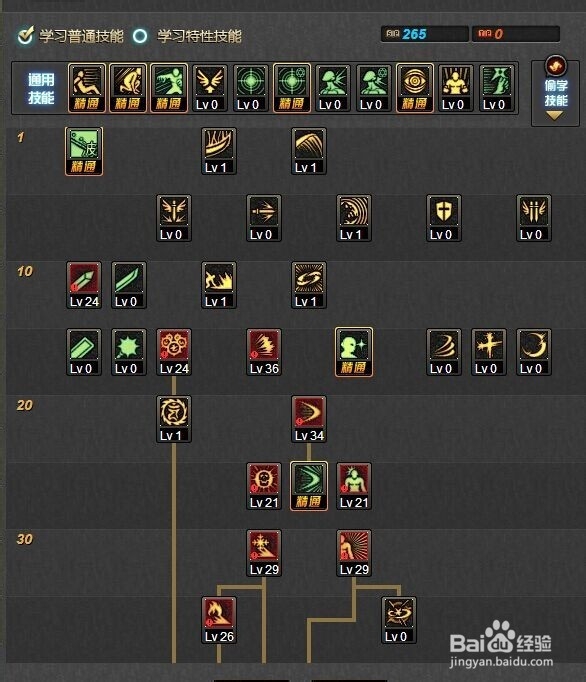Select the shield cross skill icon

click(444, 218)
